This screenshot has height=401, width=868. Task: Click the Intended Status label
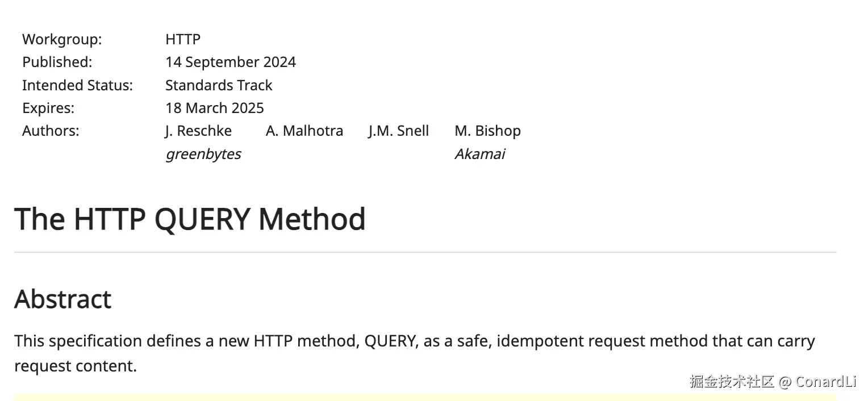pos(77,85)
